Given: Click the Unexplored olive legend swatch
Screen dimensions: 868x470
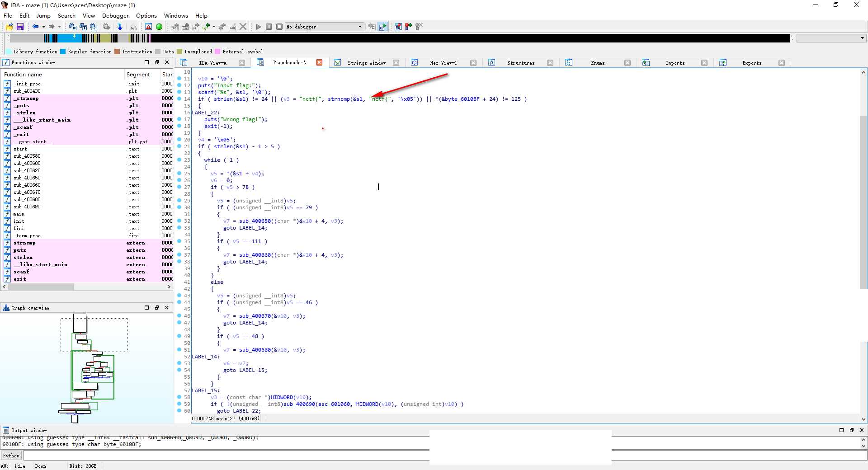Looking at the screenshot, I should coord(180,52).
